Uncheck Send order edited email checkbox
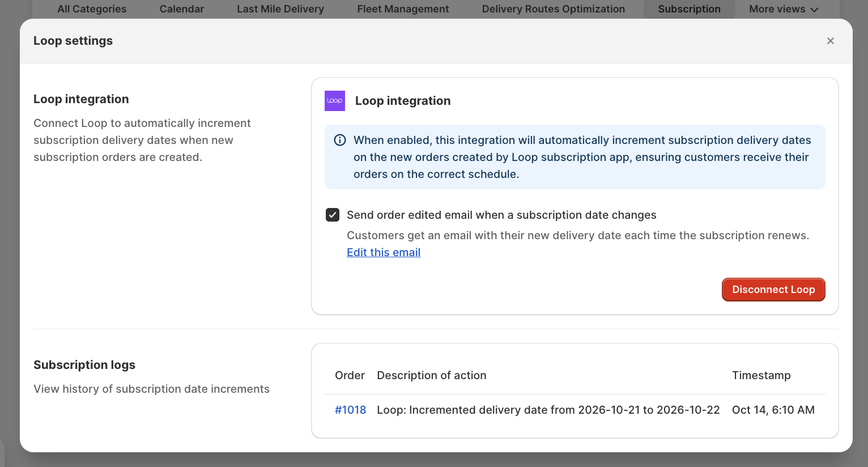 click(x=333, y=215)
